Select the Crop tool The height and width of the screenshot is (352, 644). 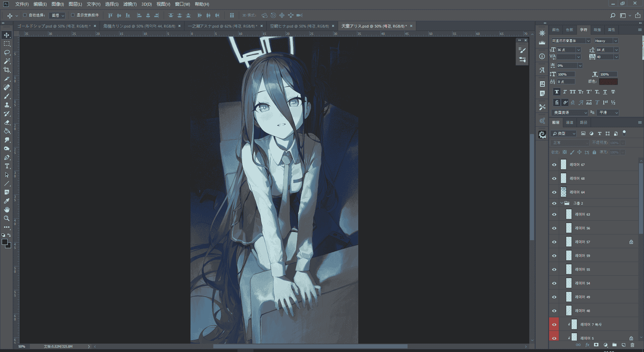tap(7, 70)
